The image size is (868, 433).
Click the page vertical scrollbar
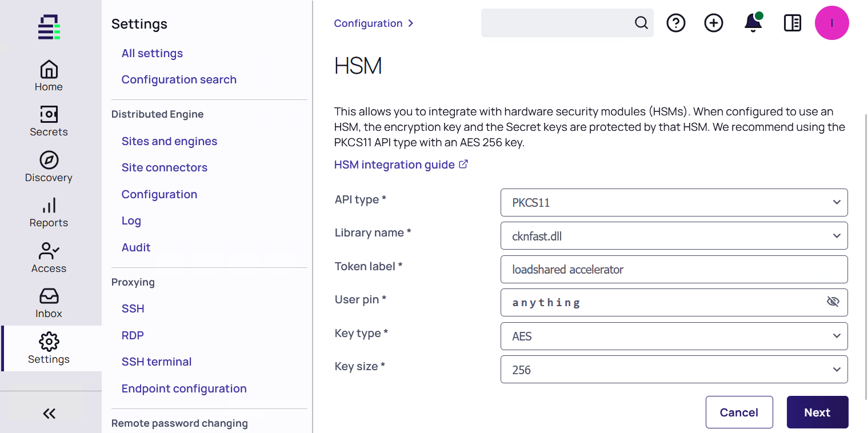coord(866,257)
